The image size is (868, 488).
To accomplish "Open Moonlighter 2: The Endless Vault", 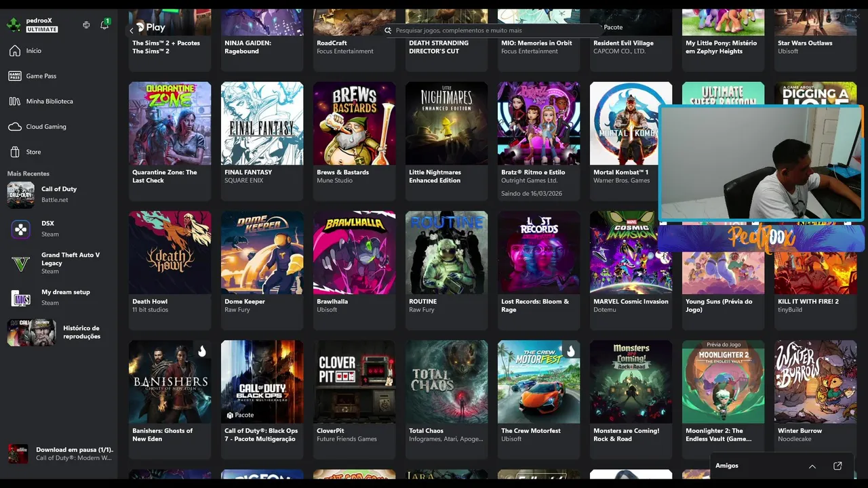I will pyautogui.click(x=724, y=399).
